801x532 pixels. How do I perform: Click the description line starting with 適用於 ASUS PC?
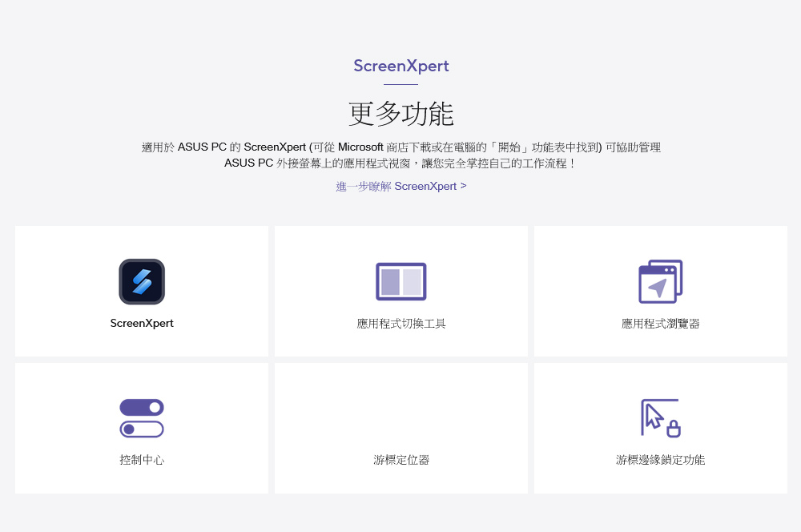(x=401, y=147)
